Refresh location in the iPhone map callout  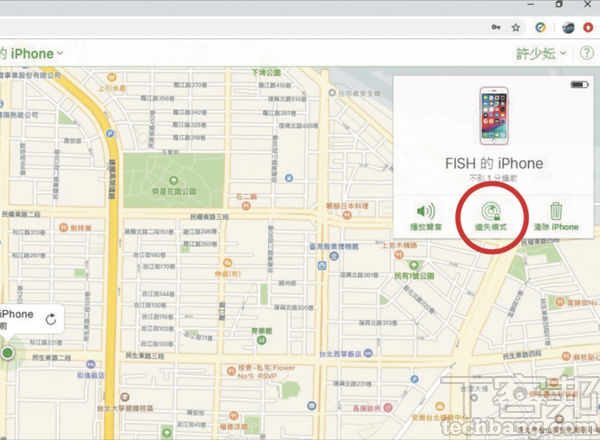coord(51,319)
